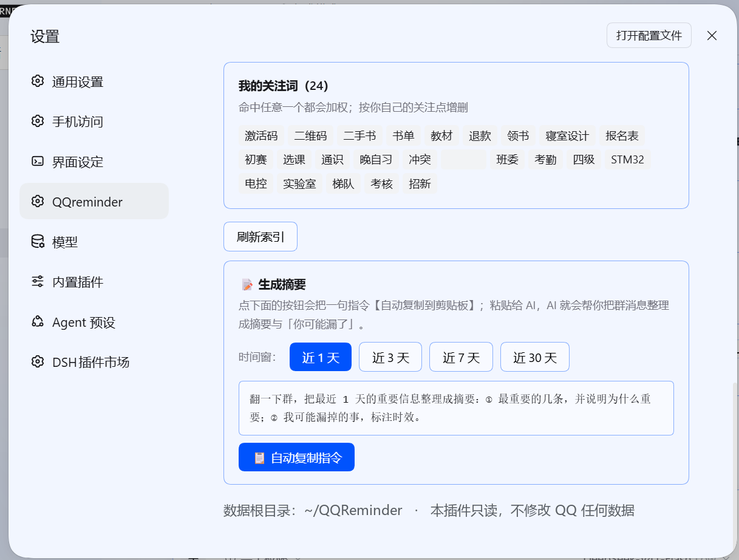This screenshot has height=560, width=739.
Task: Click the icon beside Agent 预设
Action: pyautogui.click(x=38, y=322)
